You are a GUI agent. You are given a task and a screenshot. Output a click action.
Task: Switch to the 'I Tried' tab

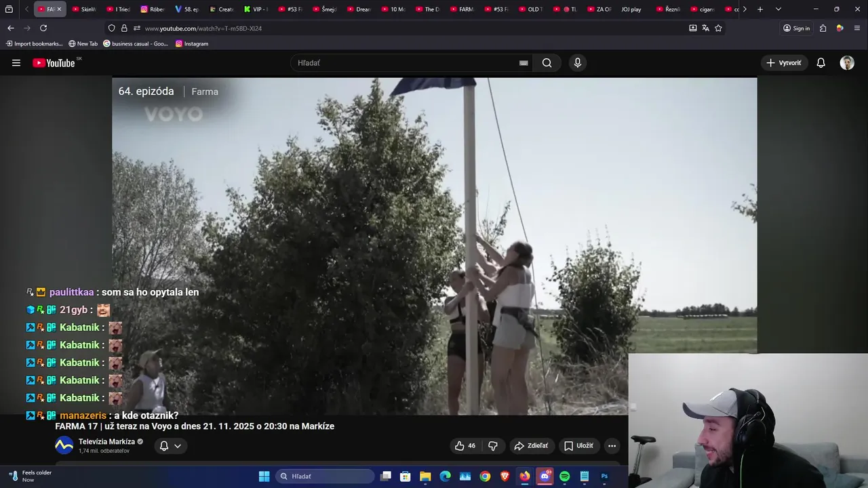click(118, 9)
